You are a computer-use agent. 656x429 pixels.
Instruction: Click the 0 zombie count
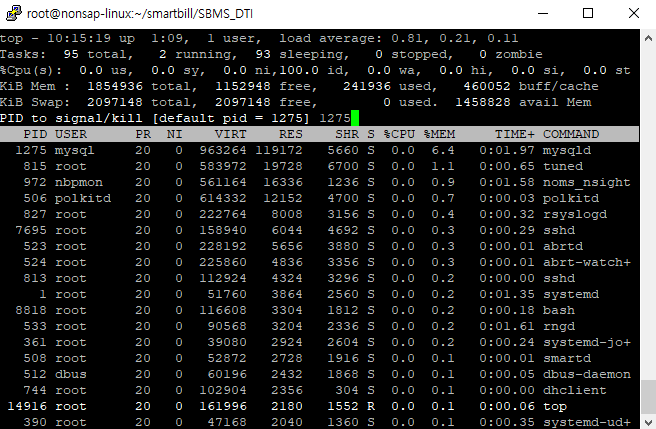click(x=483, y=54)
